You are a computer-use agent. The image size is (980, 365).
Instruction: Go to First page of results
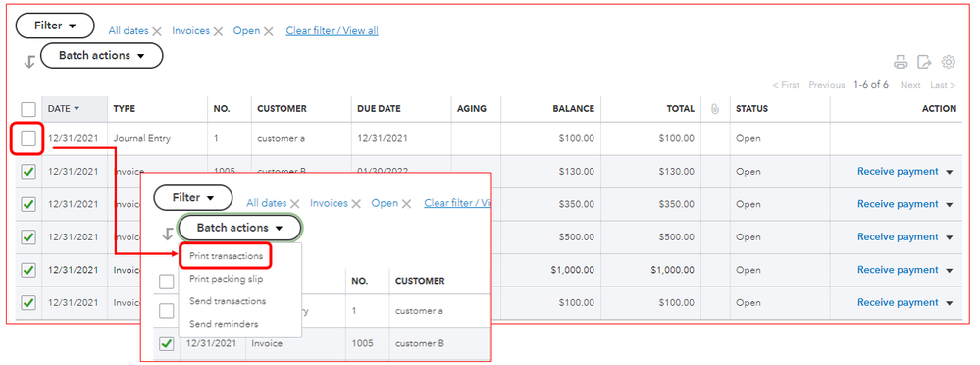pos(786,85)
